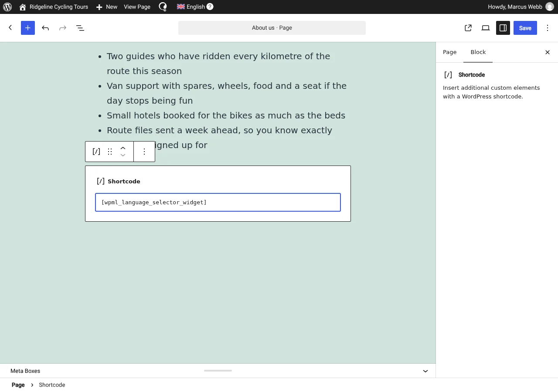Click the 'Two guides' list item

218,64
